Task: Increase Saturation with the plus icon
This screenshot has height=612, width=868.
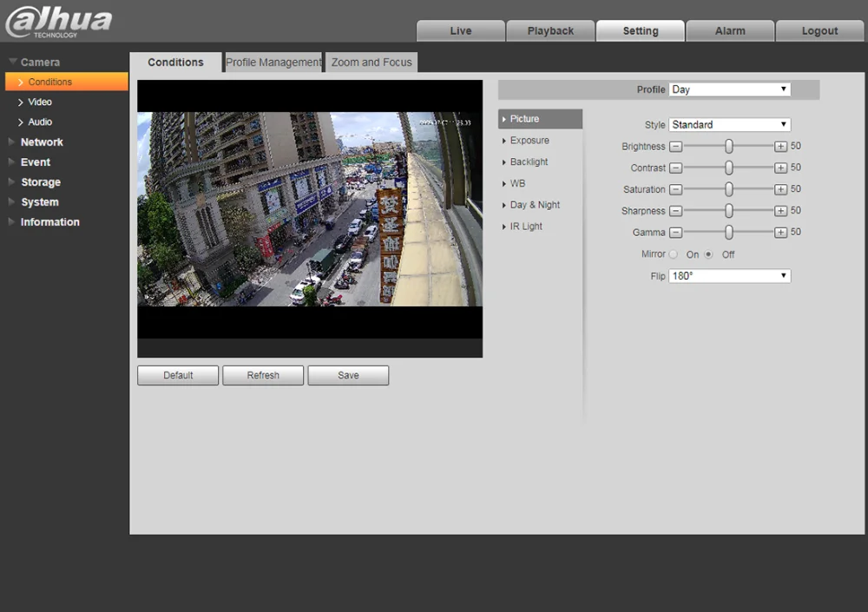Action: (780, 189)
